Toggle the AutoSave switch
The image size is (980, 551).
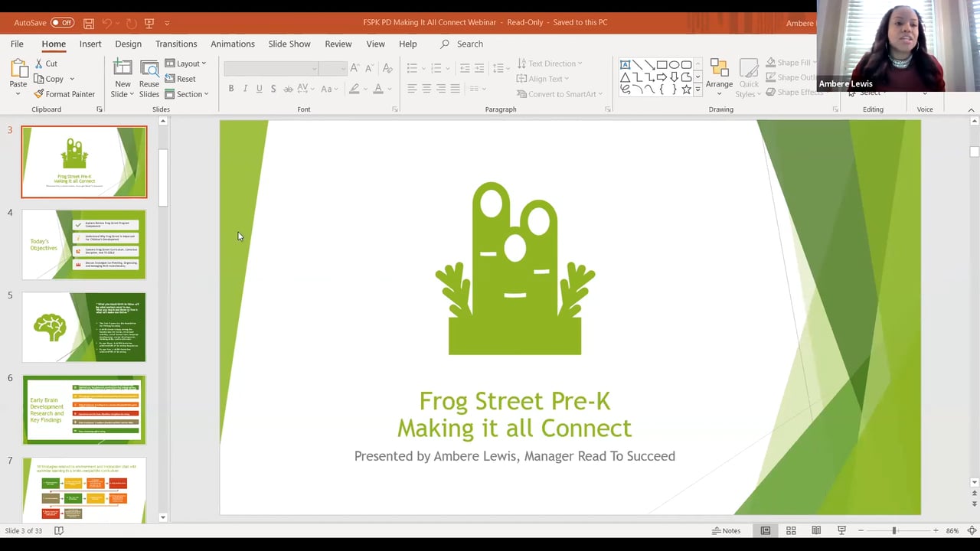pyautogui.click(x=62, y=23)
